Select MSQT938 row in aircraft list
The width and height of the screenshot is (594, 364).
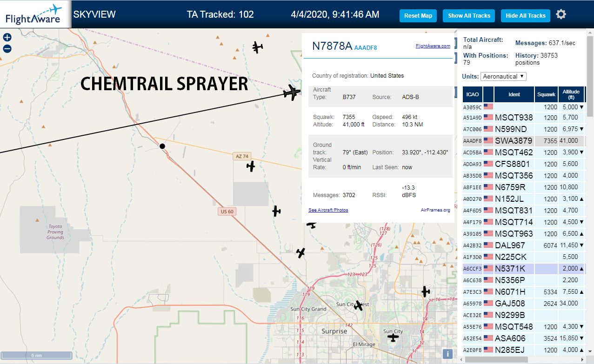click(523, 118)
